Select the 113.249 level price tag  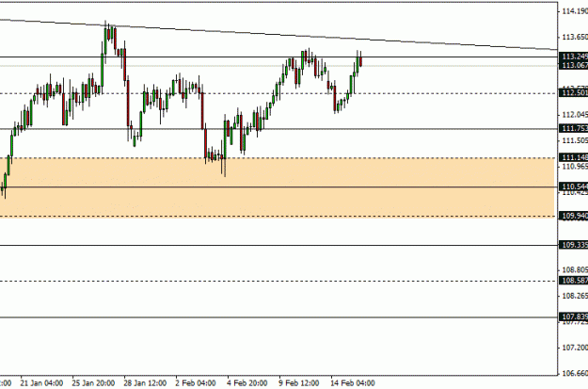(x=573, y=57)
